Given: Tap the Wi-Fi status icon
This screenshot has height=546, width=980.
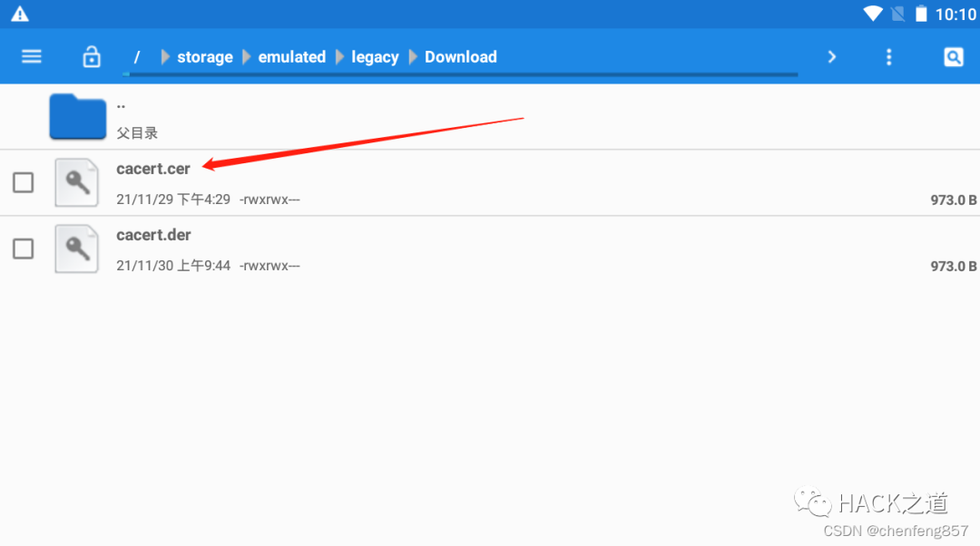Looking at the screenshot, I should (x=873, y=14).
